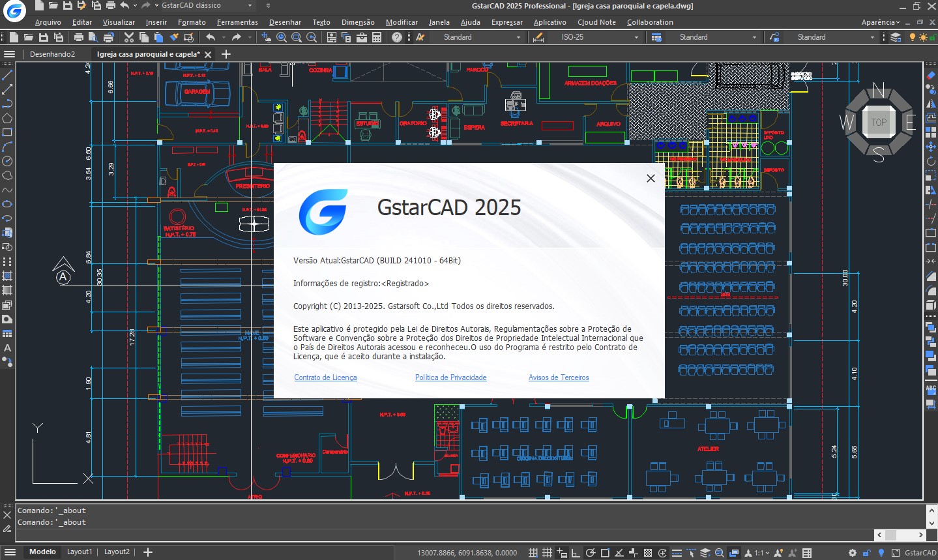Open the Contrato de Licença link
The height and width of the screenshot is (560, 938).
[325, 377]
